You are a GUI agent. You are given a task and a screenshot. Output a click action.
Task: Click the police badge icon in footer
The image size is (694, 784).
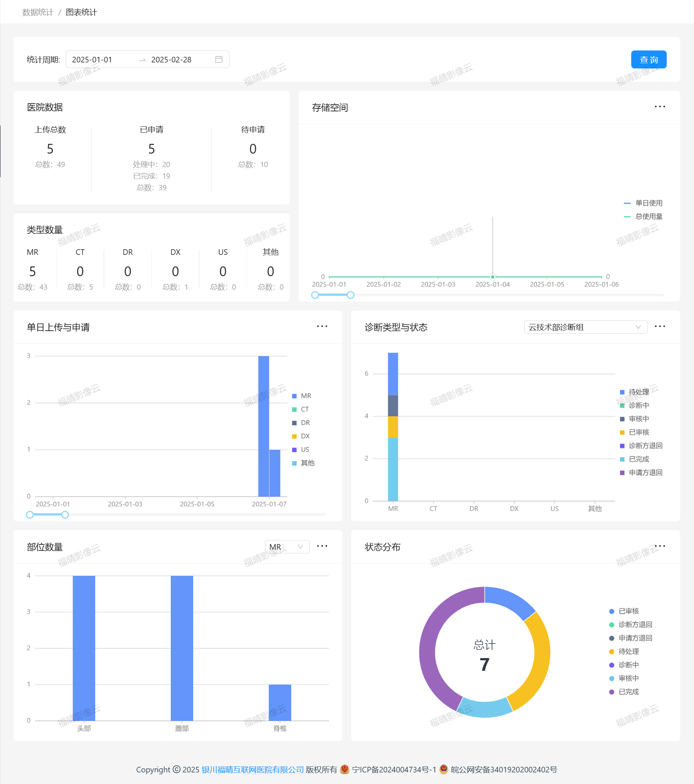[x=444, y=769]
